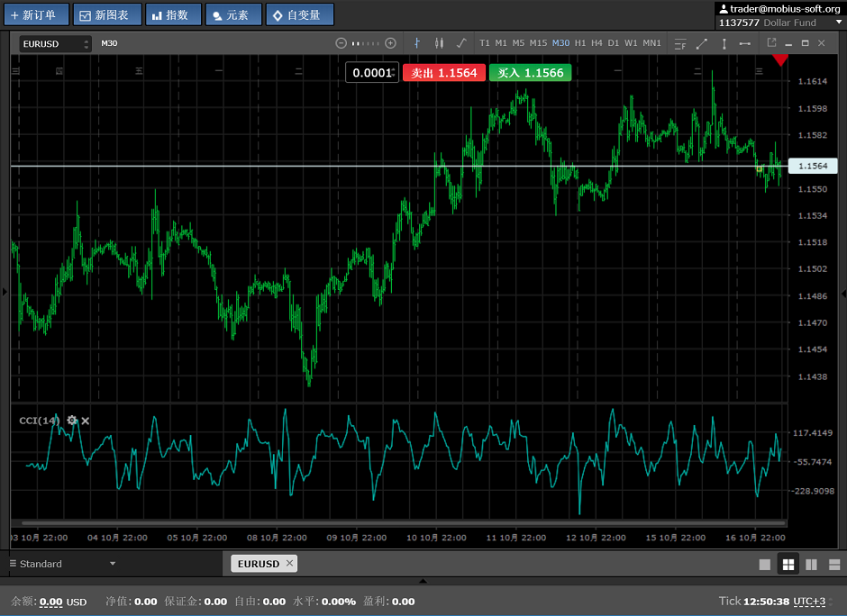
Task: Zoom out the chart with minus icon
Action: 341,43
